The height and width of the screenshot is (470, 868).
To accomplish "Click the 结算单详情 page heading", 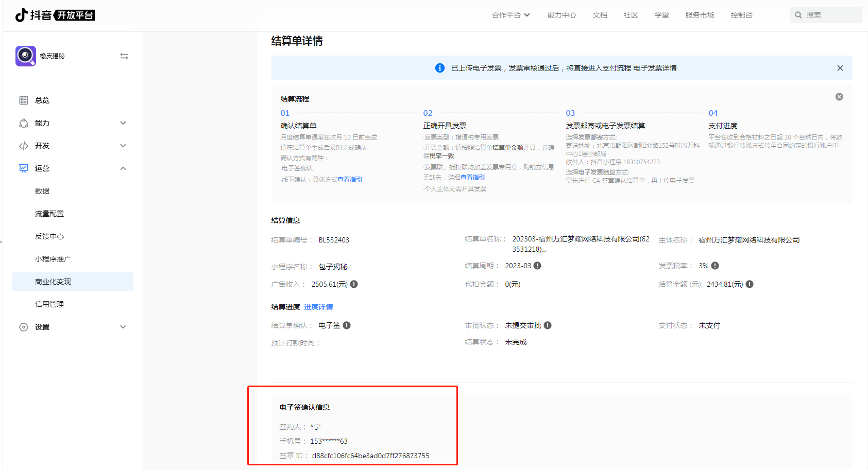I will pos(297,41).
